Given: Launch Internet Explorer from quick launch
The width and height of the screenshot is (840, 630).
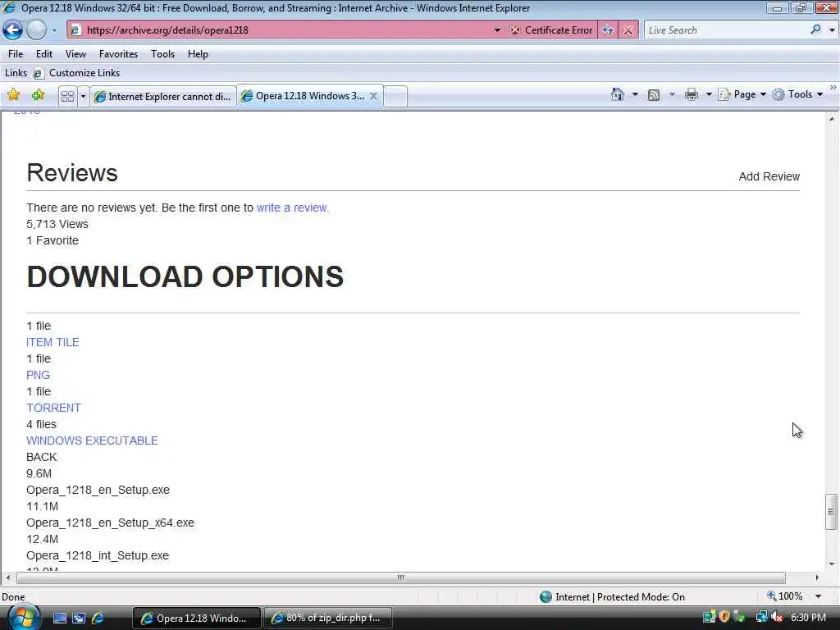Looking at the screenshot, I should 98,619.
